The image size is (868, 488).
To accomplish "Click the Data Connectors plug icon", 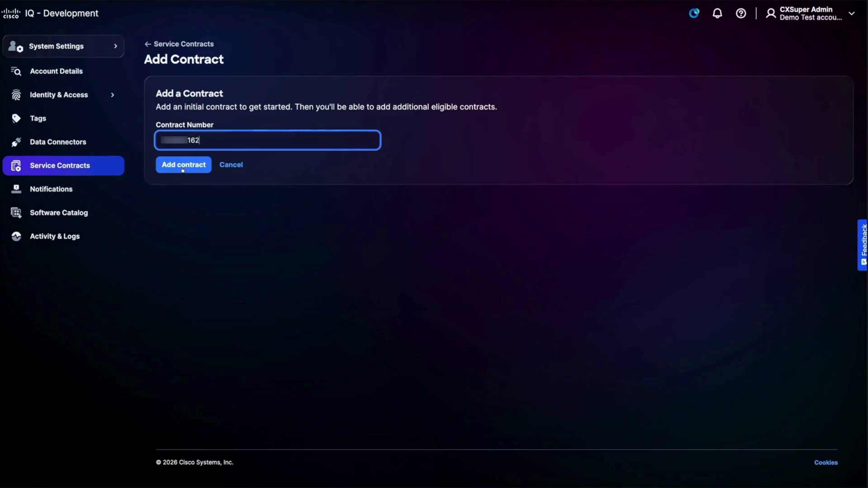I will tap(16, 142).
